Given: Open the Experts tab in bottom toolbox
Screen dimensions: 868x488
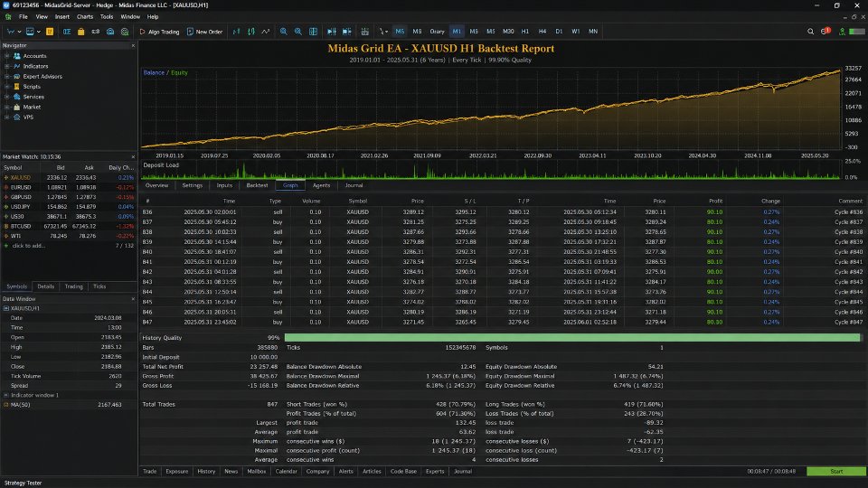Looking at the screenshot, I should [x=435, y=472].
